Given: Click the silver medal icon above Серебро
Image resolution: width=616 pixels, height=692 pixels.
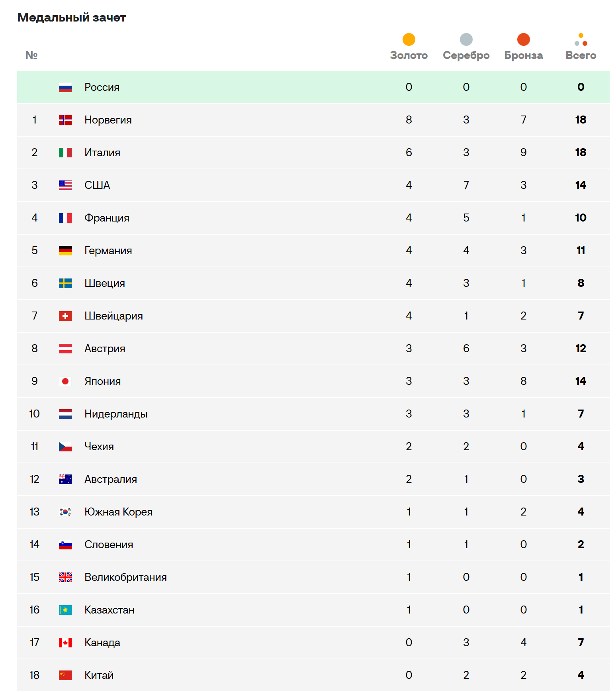Looking at the screenshot, I should coord(466,39).
